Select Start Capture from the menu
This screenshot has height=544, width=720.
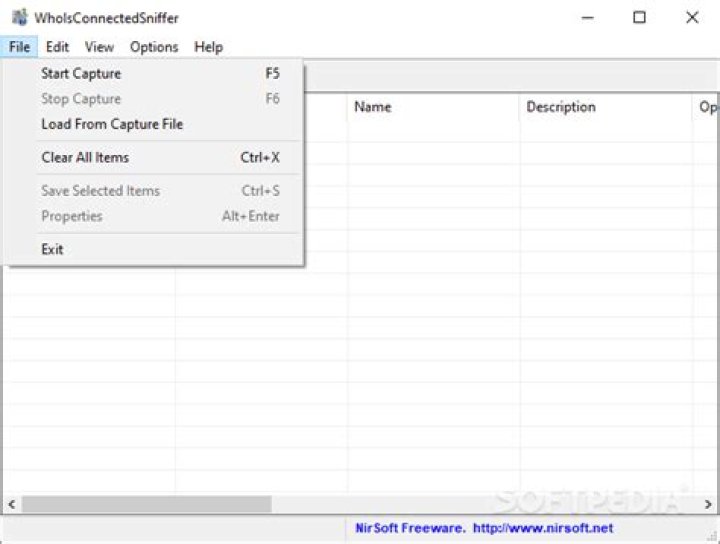coord(81,73)
